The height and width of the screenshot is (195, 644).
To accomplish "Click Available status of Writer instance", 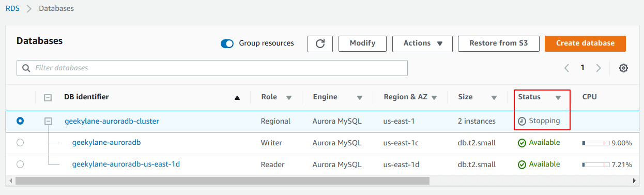I will 539,142.
